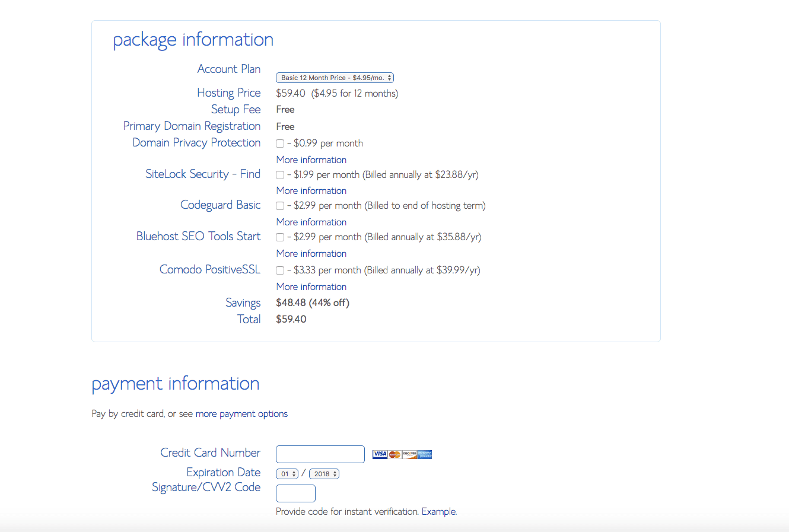Open More information under Domain Privacy Protection
This screenshot has height=532, width=789.
pos(311,160)
